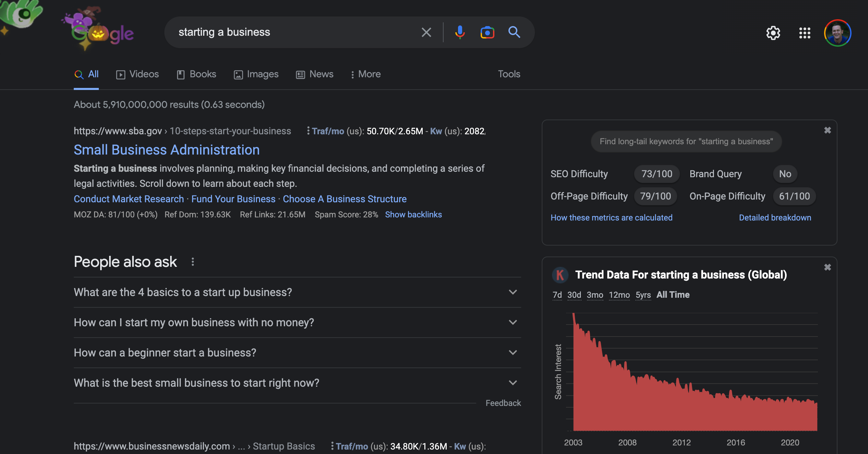Open the three-dot menu beside sba.gov result
This screenshot has width=868, height=454.
[x=308, y=131]
